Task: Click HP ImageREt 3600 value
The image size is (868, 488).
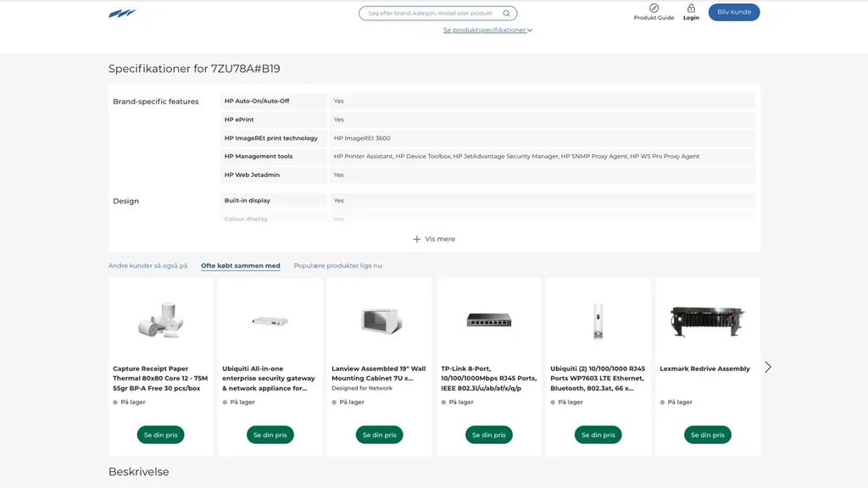Action: click(362, 138)
